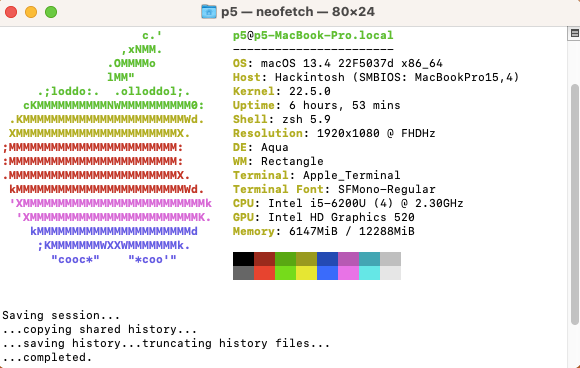This screenshot has width=580, height=368.
Task: Click the purple magenta color block
Action: [x=348, y=259]
